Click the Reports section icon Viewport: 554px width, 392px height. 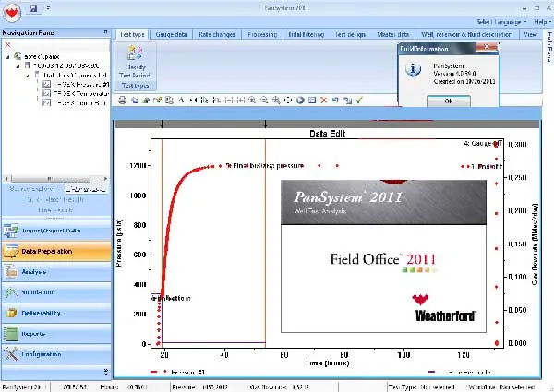[11, 334]
